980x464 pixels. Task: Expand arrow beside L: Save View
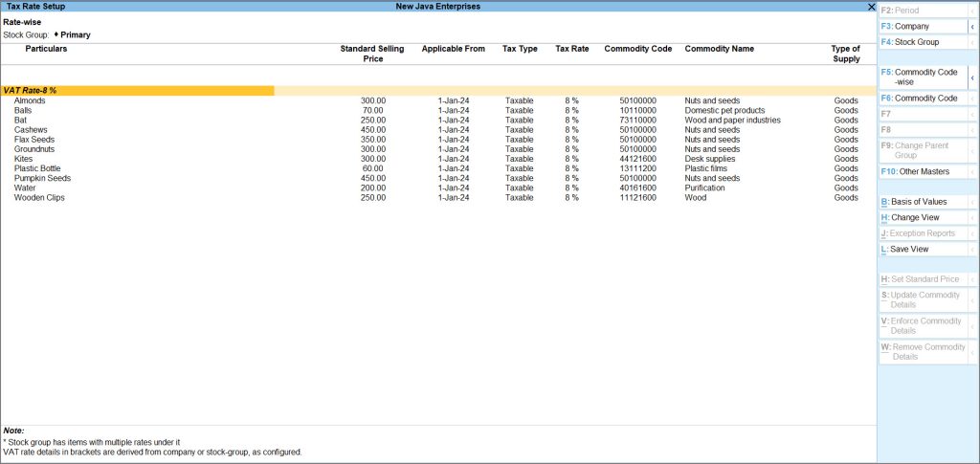(972, 249)
